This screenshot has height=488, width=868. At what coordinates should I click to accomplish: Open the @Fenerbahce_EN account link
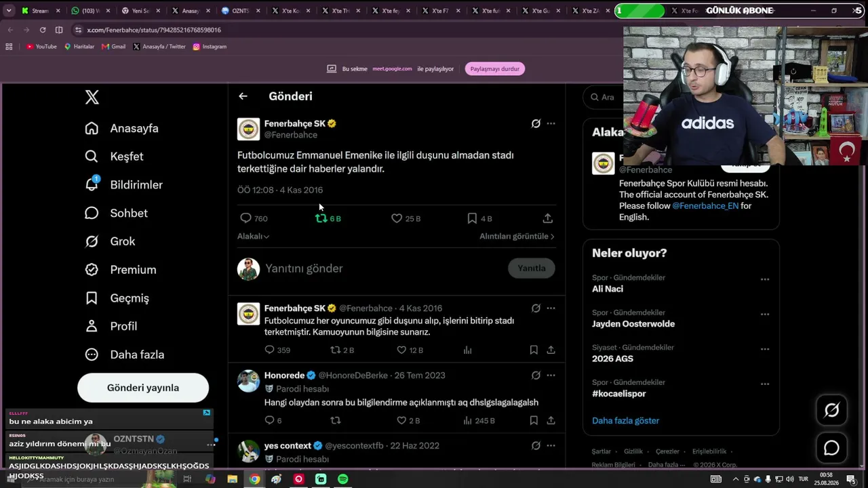click(x=705, y=206)
